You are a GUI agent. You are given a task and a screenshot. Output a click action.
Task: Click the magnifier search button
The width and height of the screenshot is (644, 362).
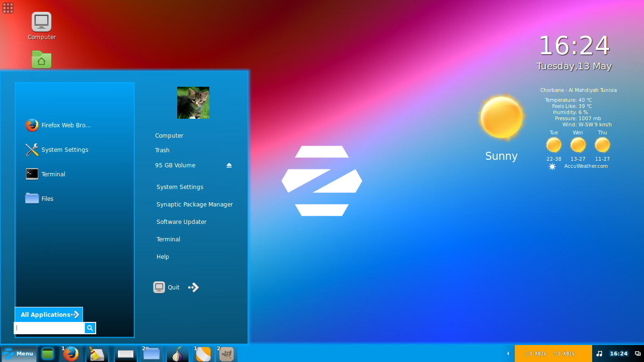pos(90,328)
